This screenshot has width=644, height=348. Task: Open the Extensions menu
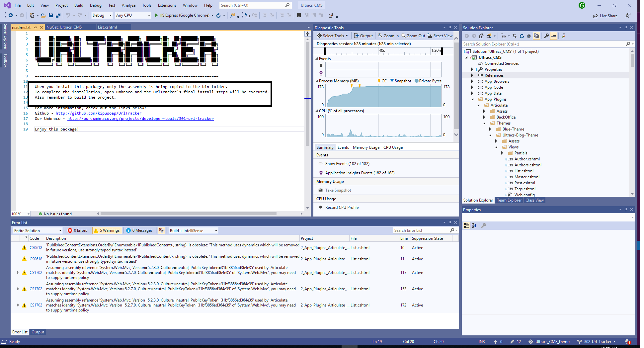(167, 5)
